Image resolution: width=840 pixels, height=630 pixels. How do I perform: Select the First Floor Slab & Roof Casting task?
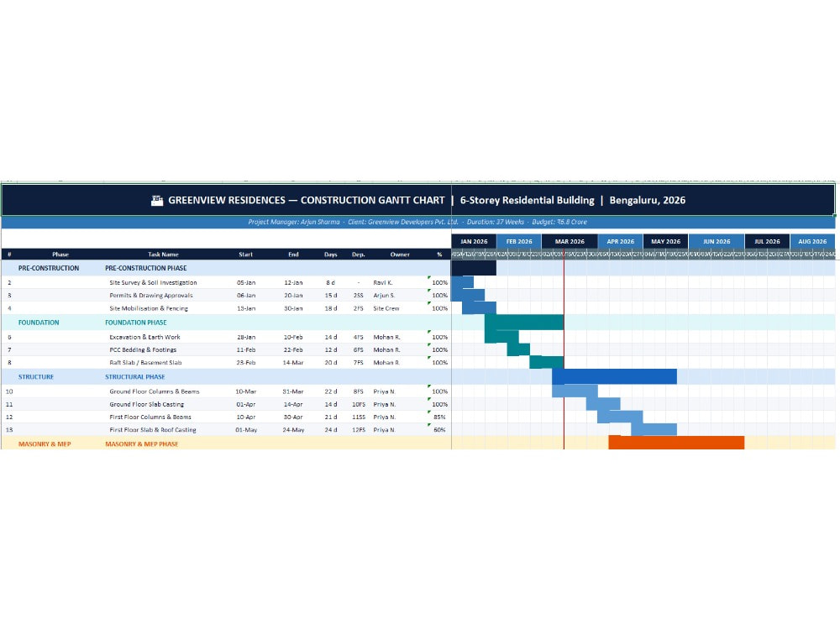click(153, 429)
